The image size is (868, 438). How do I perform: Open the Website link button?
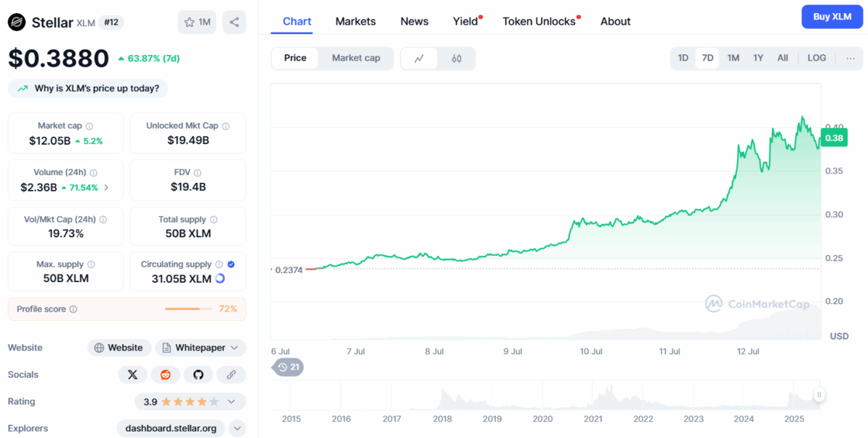[x=119, y=348]
